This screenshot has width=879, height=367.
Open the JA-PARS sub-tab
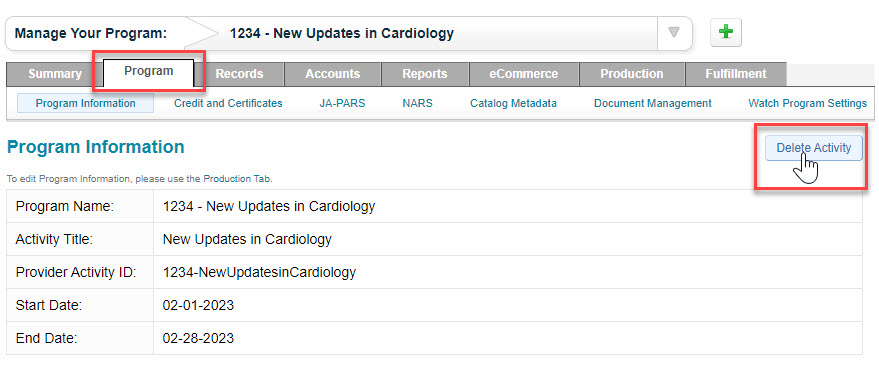coord(342,103)
